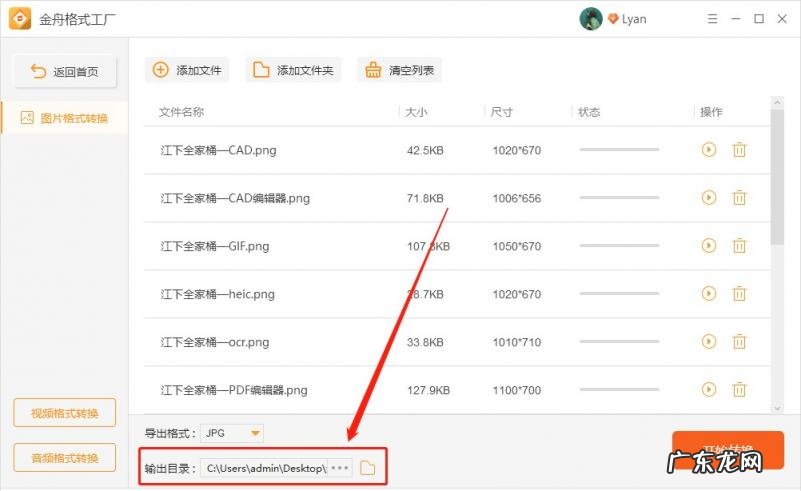Viewport: 801px width, 491px height.
Task: Open the hamburger menu in title bar
Action: [x=713, y=19]
